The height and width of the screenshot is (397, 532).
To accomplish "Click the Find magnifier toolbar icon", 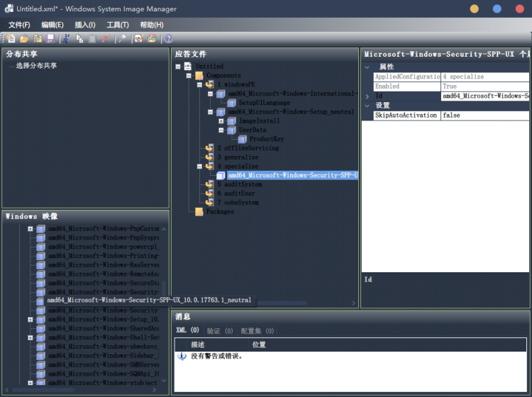I will click(122, 38).
